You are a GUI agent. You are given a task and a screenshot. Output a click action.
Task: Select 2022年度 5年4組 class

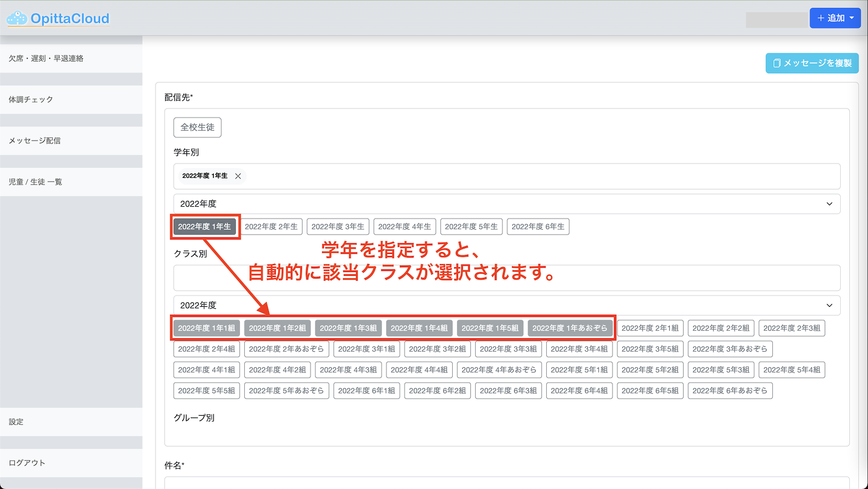click(x=792, y=370)
